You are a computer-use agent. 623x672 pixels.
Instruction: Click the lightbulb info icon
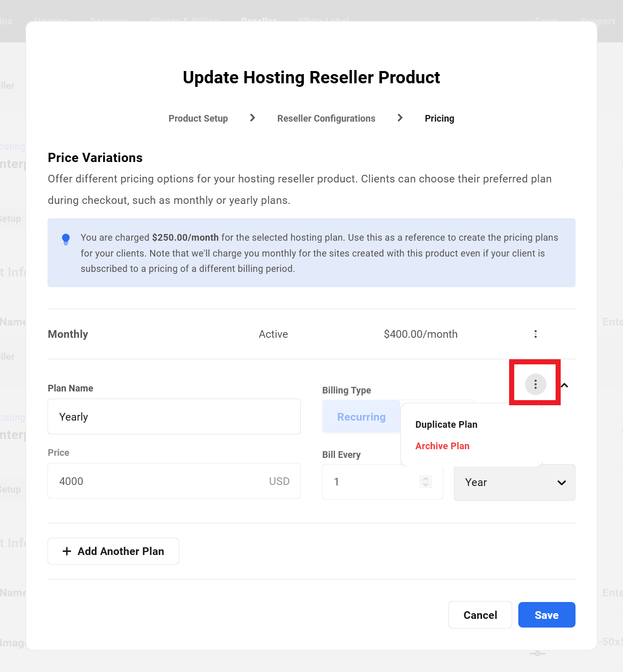click(66, 239)
